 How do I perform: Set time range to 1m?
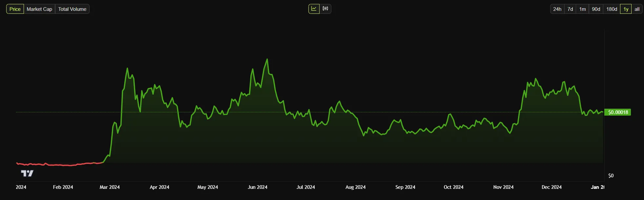[582, 9]
